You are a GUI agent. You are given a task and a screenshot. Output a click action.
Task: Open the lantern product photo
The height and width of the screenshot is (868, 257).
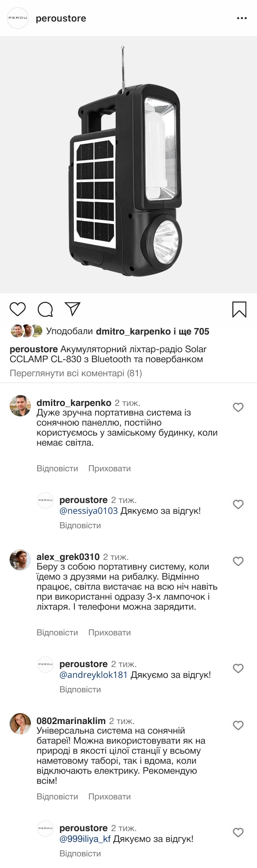128,164
